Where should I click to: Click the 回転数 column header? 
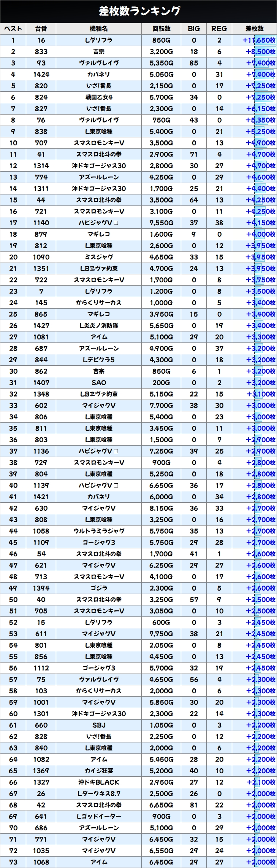tap(161, 29)
